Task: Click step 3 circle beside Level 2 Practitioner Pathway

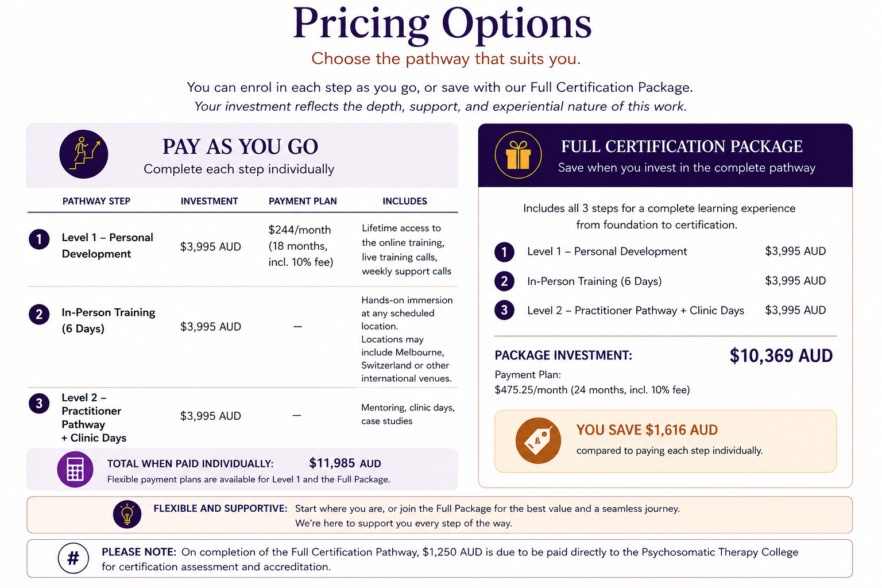Action: (39, 403)
